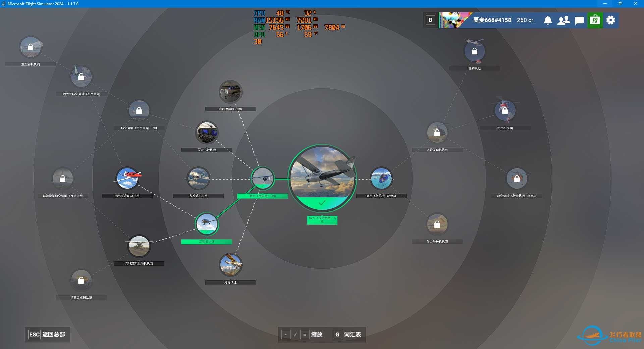Open the notifications bell
Screen dimensions: 644x349
pos(548,20)
